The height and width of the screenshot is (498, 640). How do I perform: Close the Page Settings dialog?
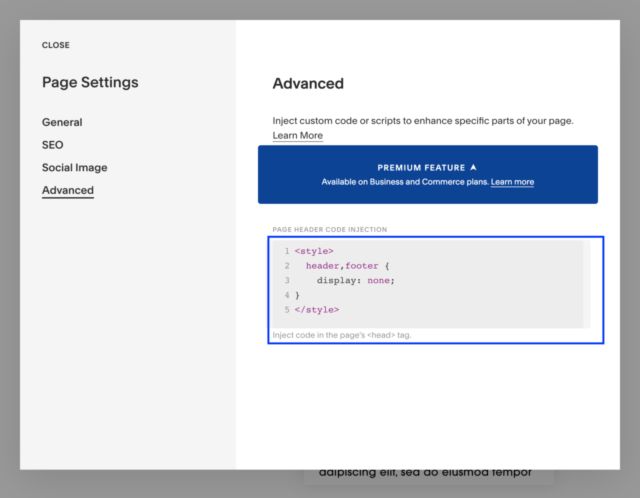tap(56, 45)
